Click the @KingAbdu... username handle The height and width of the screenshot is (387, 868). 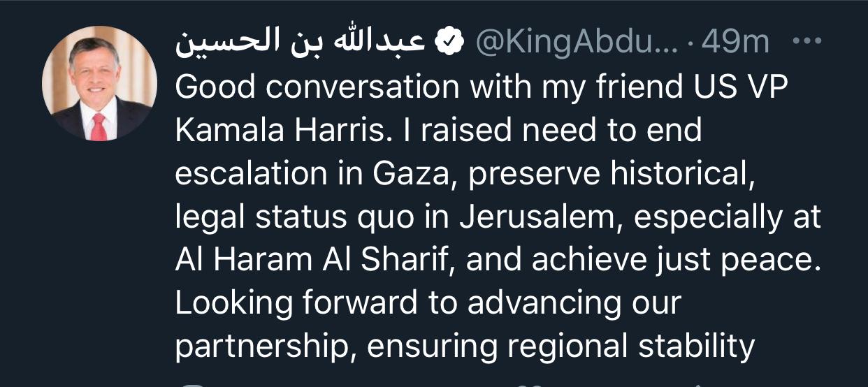tap(577, 43)
